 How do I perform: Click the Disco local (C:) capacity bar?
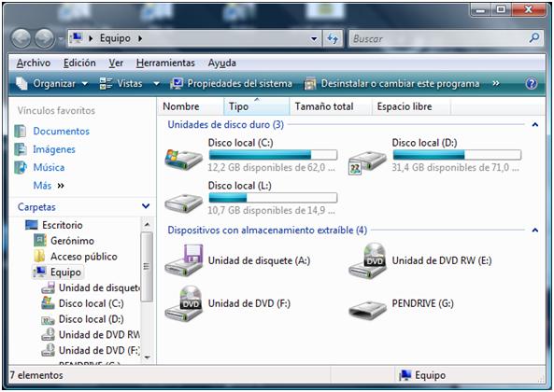(x=273, y=155)
